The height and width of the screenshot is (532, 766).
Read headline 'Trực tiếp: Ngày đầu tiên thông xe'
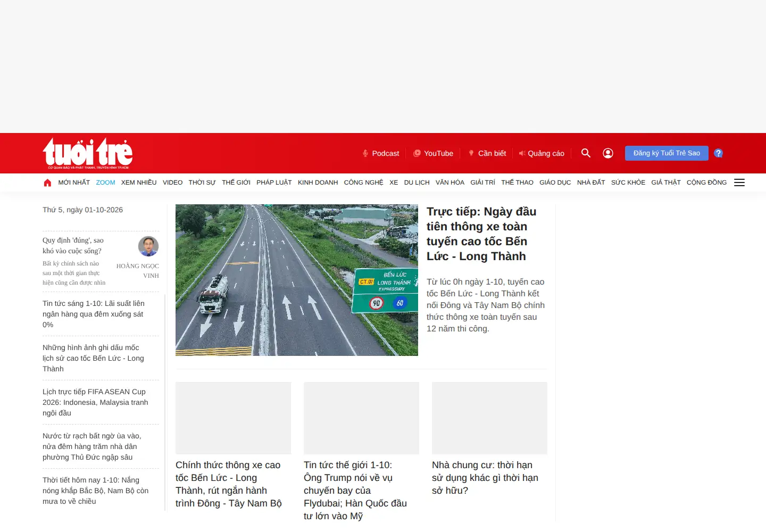click(x=481, y=234)
